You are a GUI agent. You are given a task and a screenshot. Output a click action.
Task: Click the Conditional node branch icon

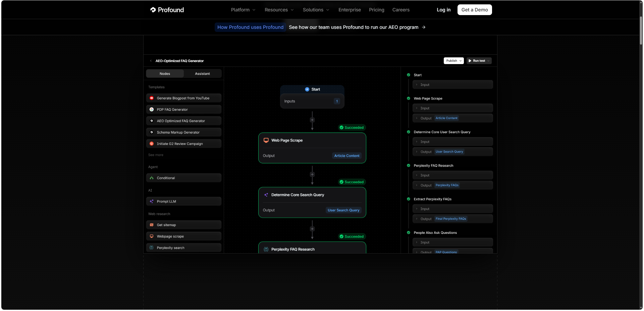pos(152,178)
